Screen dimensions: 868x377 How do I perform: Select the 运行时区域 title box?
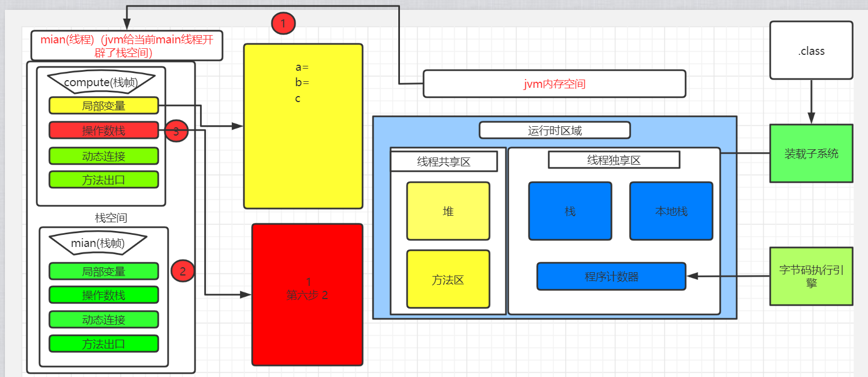(555, 130)
